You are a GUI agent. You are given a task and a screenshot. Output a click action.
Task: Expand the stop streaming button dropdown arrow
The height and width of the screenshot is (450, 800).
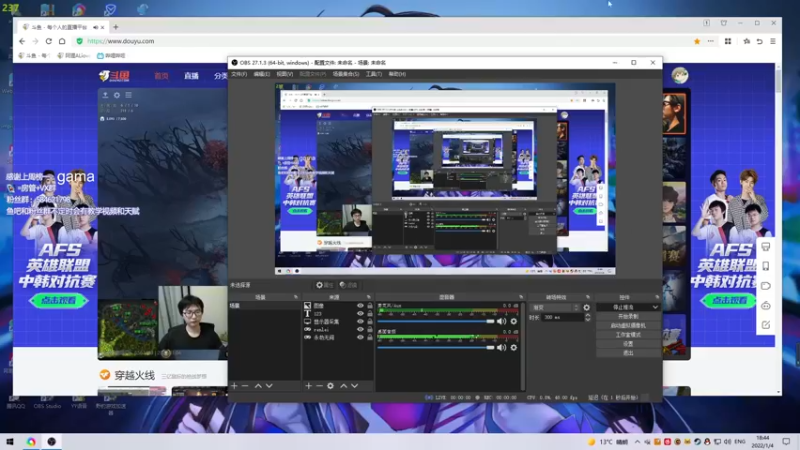tap(655, 307)
